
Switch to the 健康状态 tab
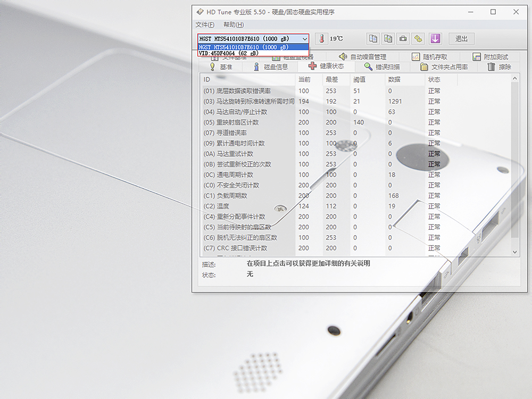(326, 66)
